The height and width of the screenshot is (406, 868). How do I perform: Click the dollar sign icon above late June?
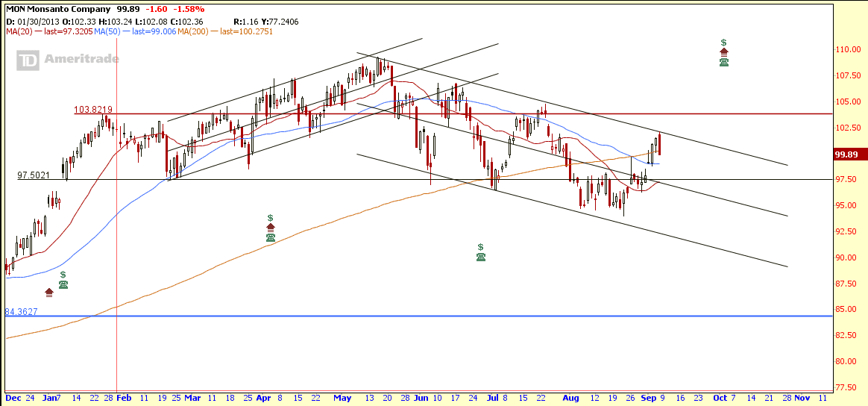[x=480, y=247]
